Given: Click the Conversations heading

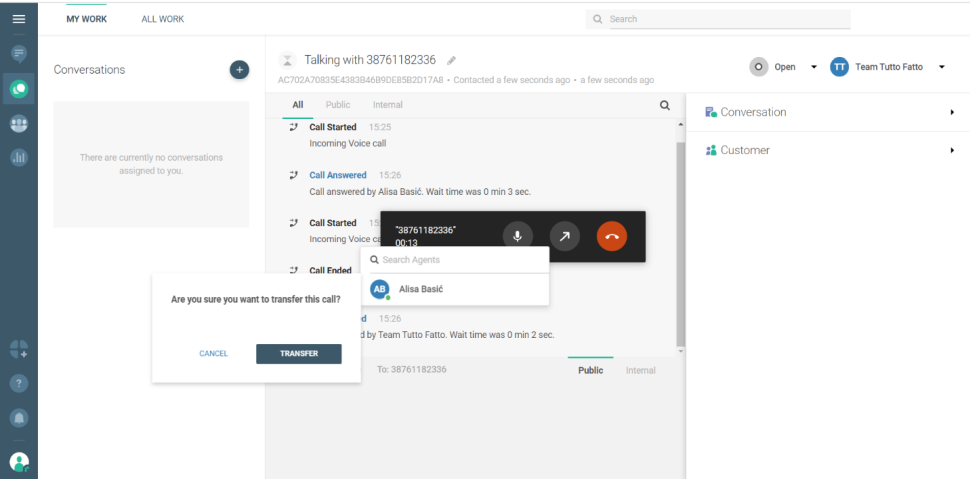Looking at the screenshot, I should (x=89, y=70).
